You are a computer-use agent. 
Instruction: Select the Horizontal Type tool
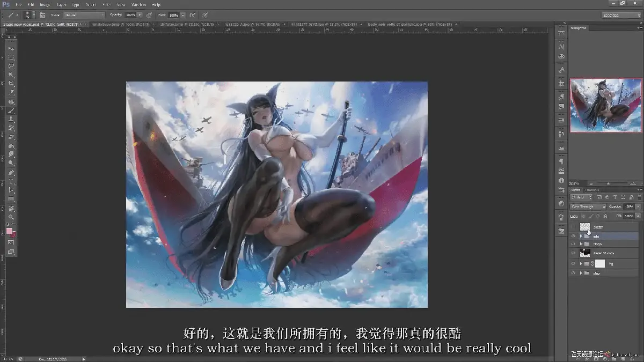click(x=11, y=181)
